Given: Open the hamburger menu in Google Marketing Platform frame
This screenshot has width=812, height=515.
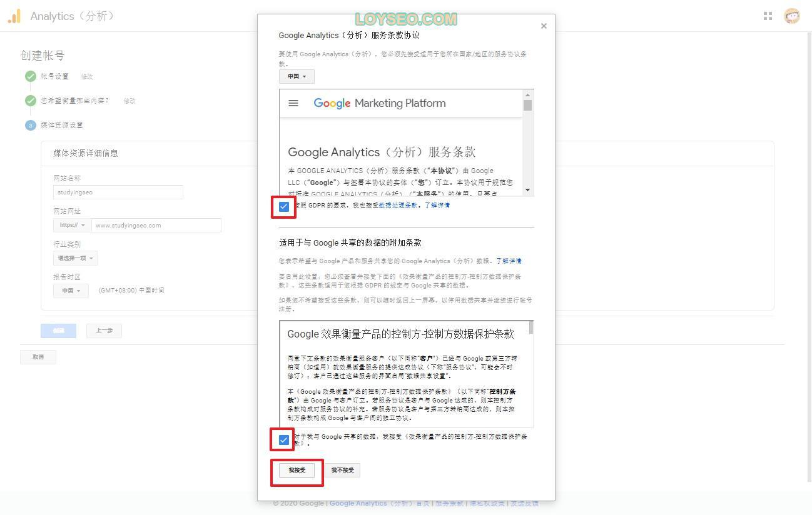Looking at the screenshot, I should (293, 103).
